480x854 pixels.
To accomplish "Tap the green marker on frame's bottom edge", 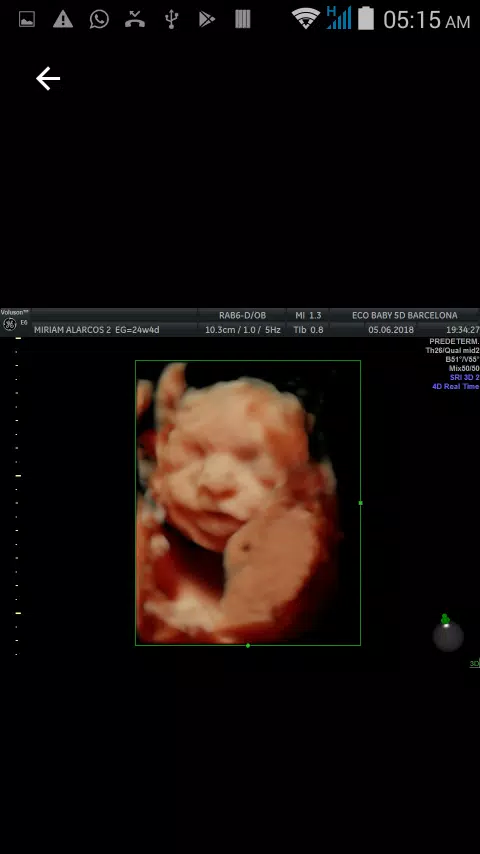I will click(x=248, y=645).
